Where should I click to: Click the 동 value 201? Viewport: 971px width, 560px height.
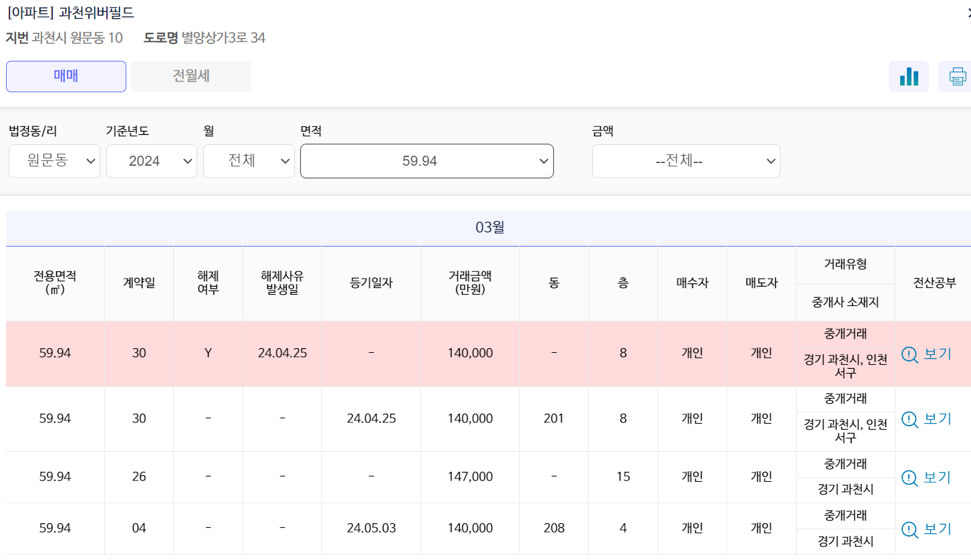pyautogui.click(x=553, y=418)
